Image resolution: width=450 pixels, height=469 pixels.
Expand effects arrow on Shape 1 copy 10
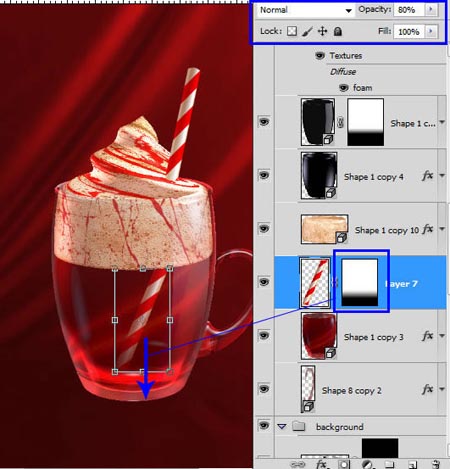(x=442, y=229)
